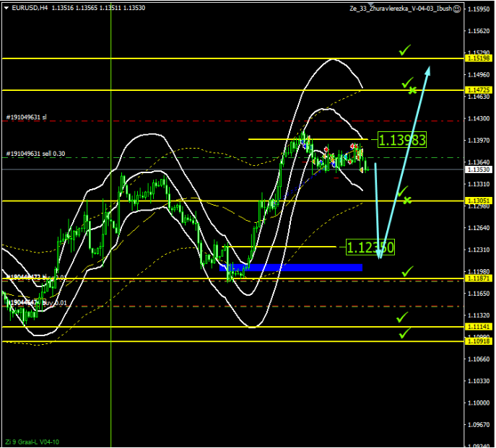Click the 1.12350 green text label
Image resolution: width=496 pixels, height=448 pixels.
coord(370,247)
